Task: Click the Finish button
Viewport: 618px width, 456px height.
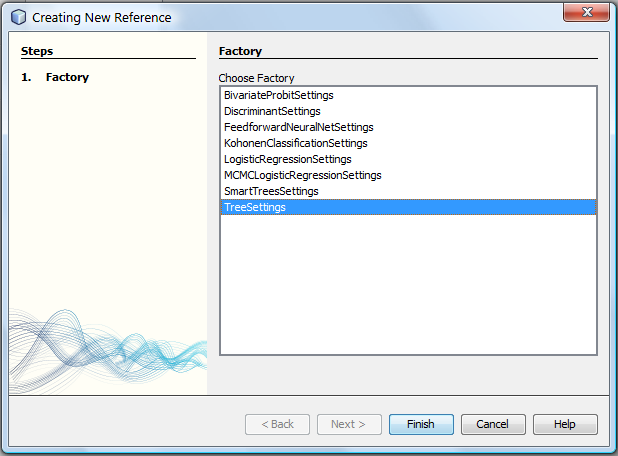Action: (x=421, y=424)
